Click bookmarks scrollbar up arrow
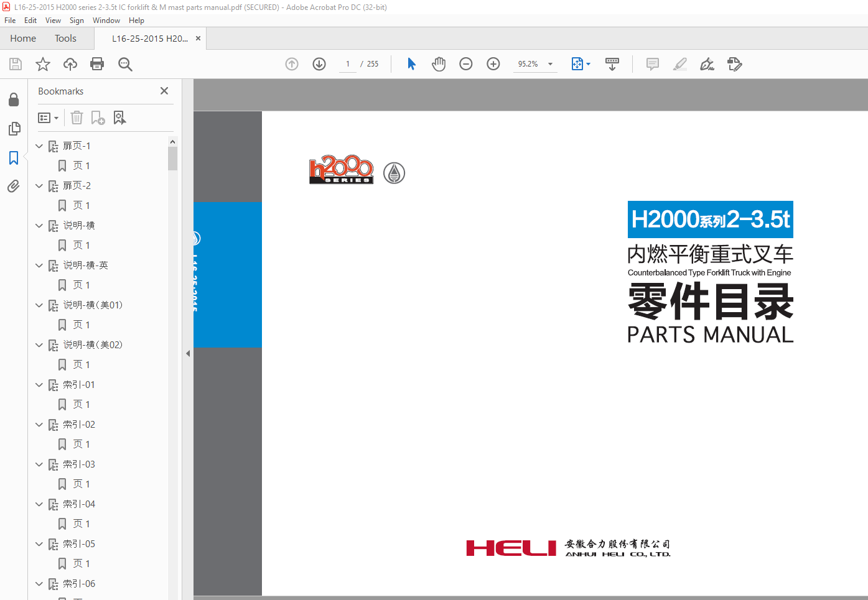Screen dimensions: 868x600 pyautogui.click(x=172, y=142)
